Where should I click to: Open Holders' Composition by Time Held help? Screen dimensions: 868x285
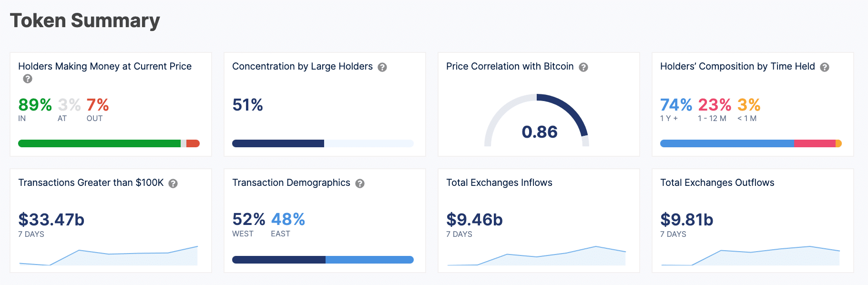click(x=825, y=67)
